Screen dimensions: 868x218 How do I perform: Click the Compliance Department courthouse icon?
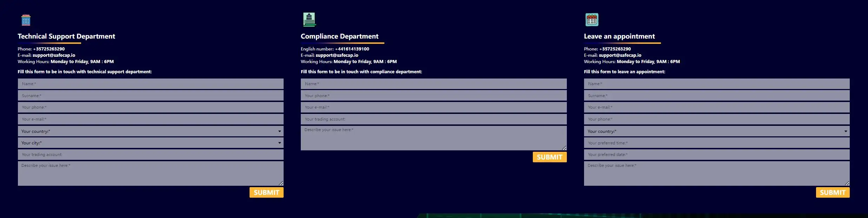pos(309,20)
